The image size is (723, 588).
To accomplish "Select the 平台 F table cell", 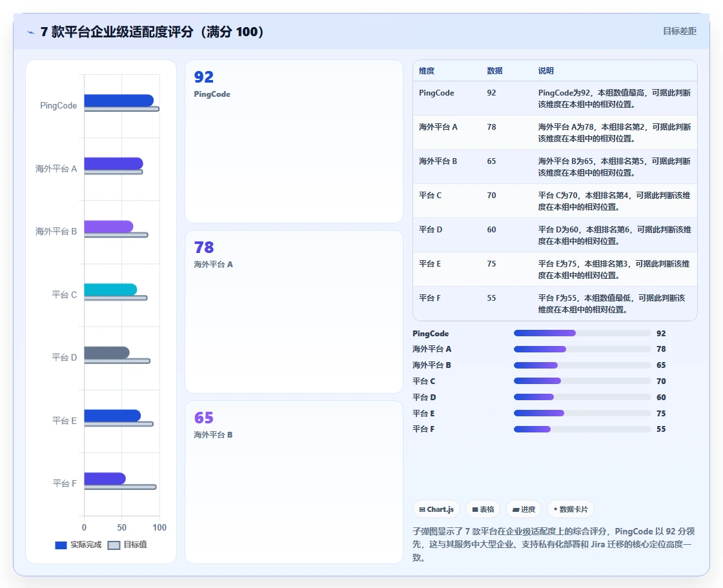I will [430, 298].
